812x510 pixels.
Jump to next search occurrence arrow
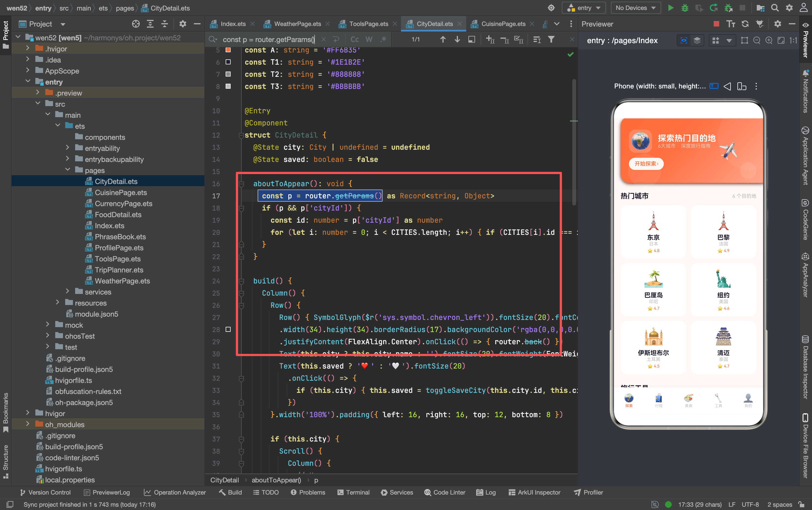point(457,40)
